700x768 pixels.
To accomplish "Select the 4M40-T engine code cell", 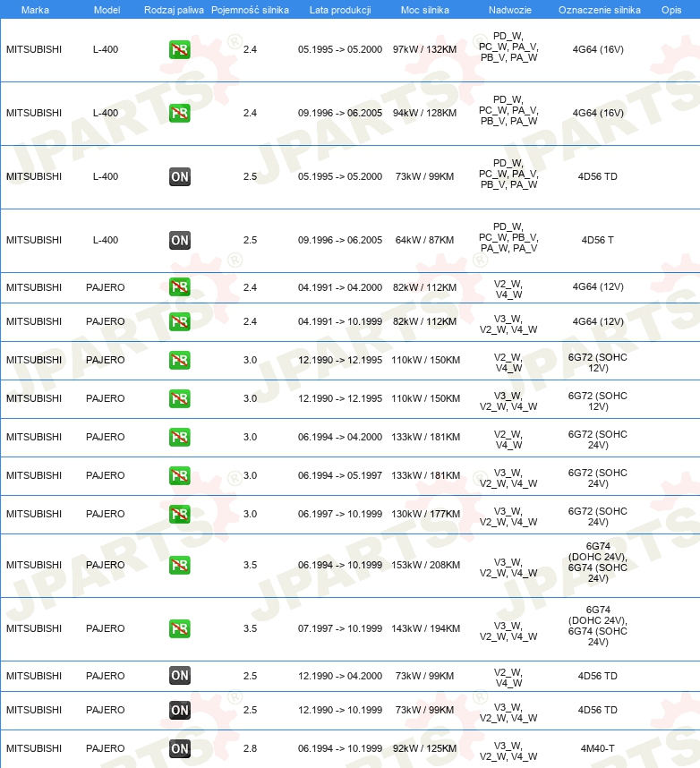I will coord(598,749).
